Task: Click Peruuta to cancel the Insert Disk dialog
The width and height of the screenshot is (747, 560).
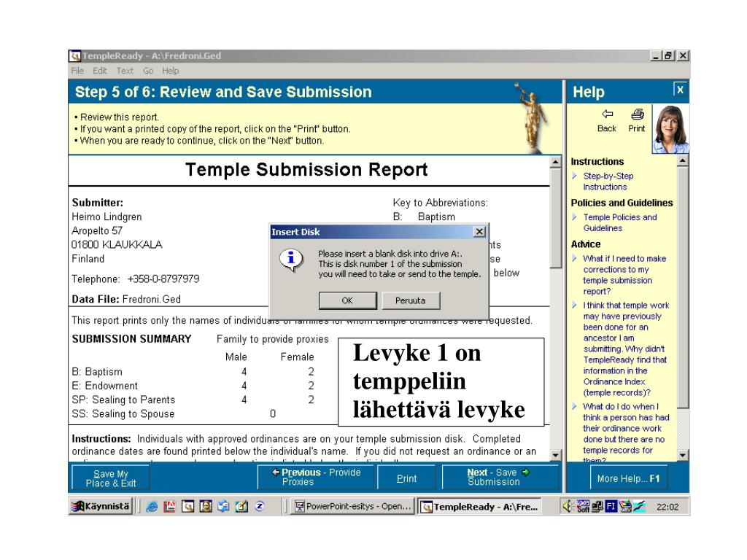Action: (410, 300)
